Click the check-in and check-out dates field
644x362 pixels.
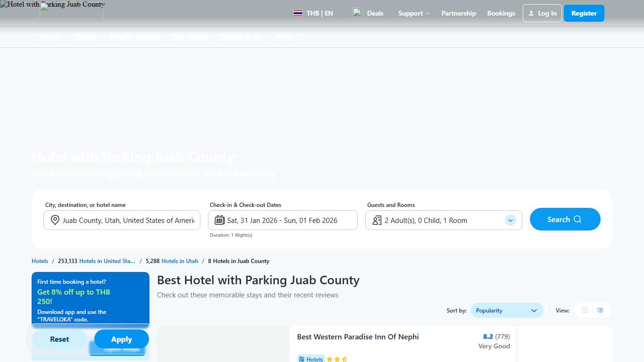283,220
